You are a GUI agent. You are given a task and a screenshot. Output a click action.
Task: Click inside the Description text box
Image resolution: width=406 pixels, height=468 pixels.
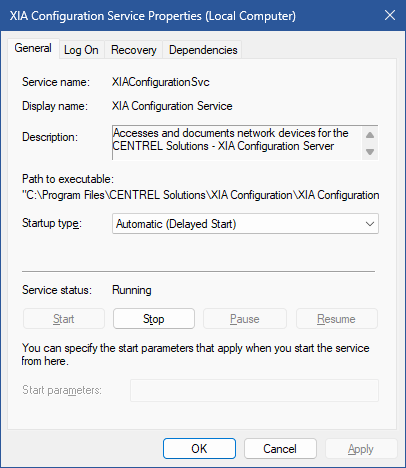(237, 143)
